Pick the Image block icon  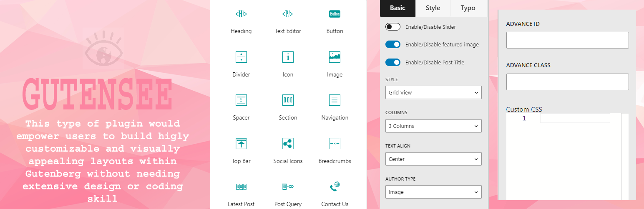335,57
